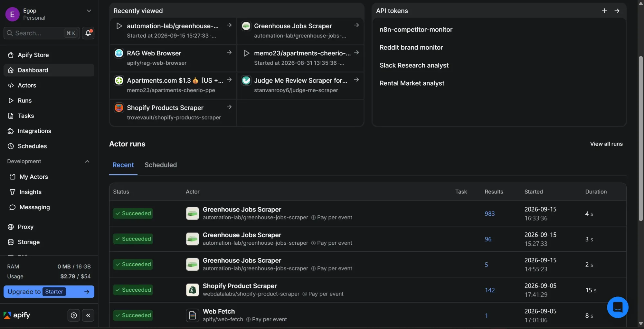The width and height of the screenshot is (644, 329).
Task: Click the Schedules clock icon
Action: point(11,146)
